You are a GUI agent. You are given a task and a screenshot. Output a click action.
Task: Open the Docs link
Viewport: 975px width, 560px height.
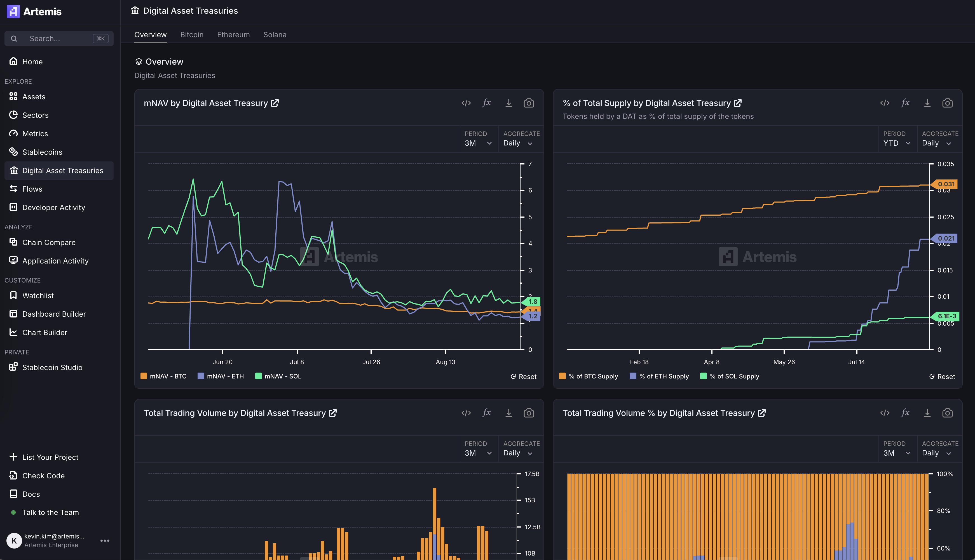(x=59, y=494)
